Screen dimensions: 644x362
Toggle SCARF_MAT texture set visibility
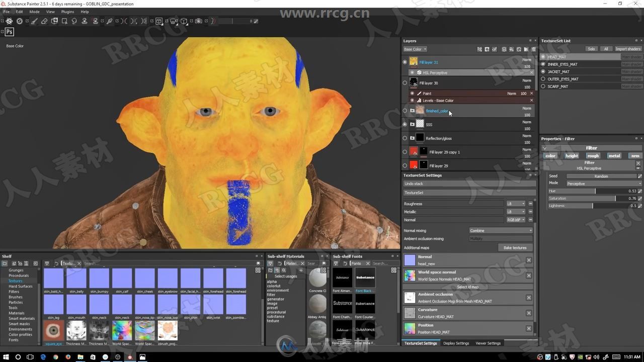tap(543, 86)
